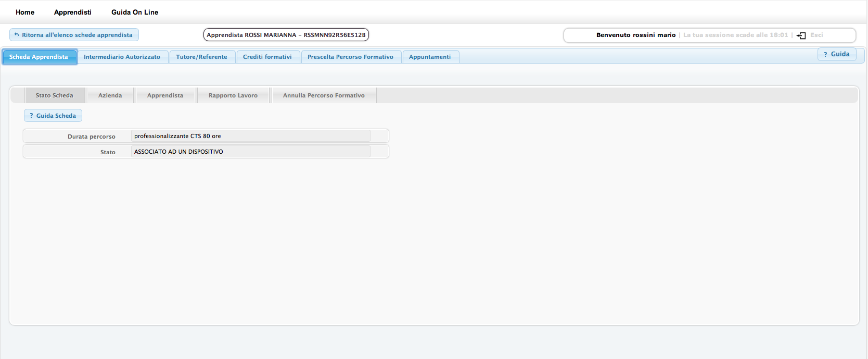The image size is (868, 359).
Task: Go to Prescelta Percorso Formativo tab
Action: 350,57
